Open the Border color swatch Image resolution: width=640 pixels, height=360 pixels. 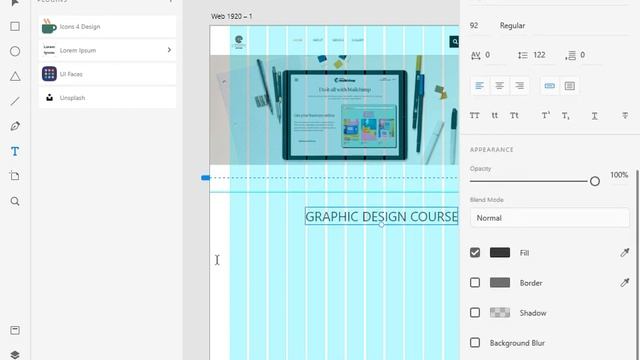tap(500, 282)
